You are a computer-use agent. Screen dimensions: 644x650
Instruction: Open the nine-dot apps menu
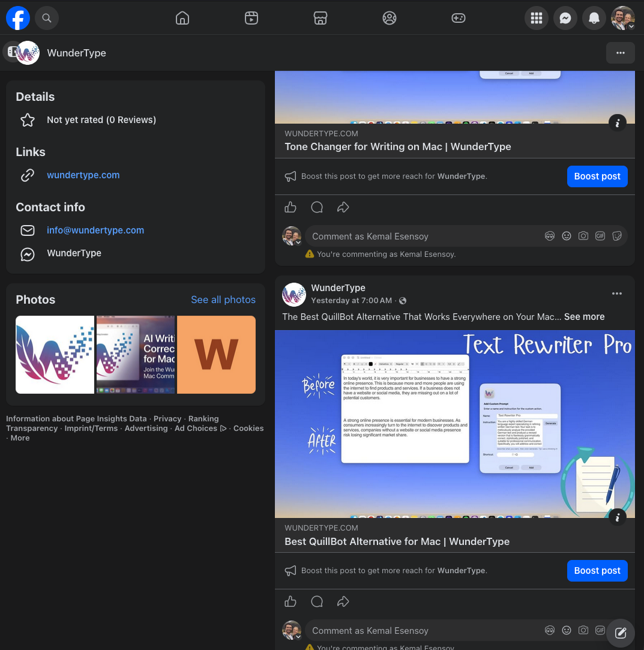point(536,18)
